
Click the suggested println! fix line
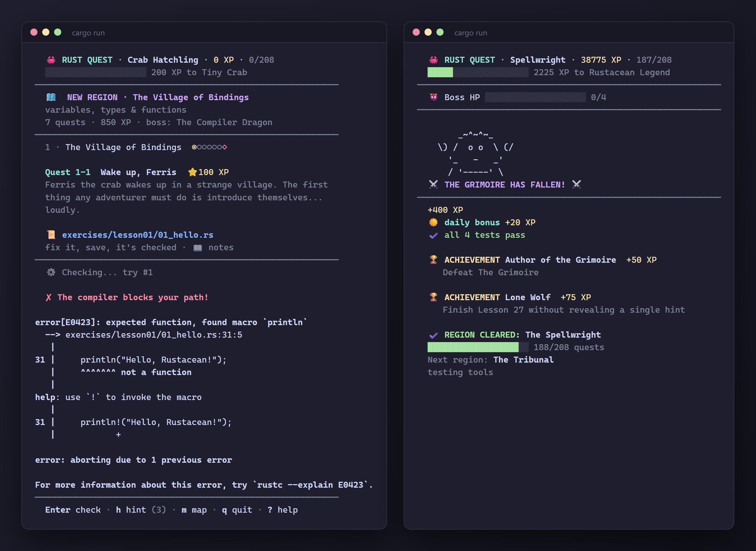[x=156, y=422]
